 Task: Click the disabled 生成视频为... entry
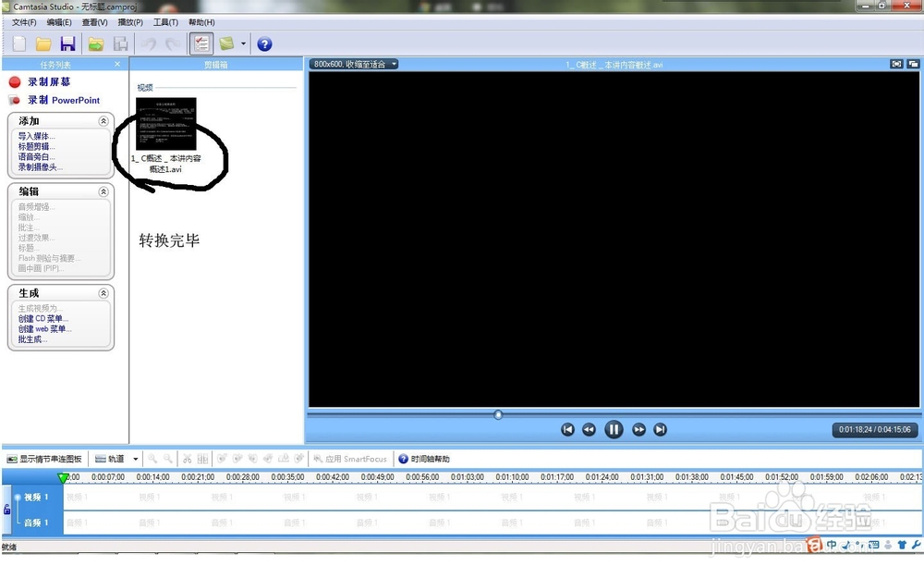click(40, 309)
